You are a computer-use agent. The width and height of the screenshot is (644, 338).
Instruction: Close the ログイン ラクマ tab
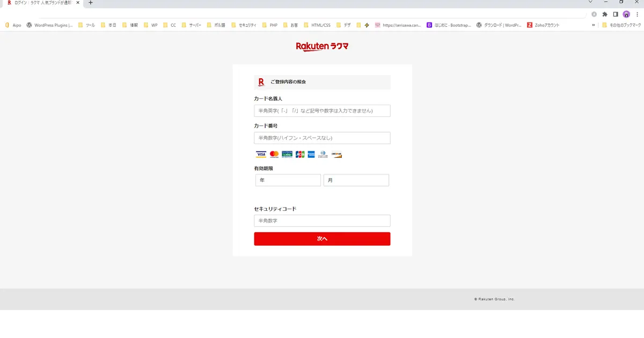[x=79, y=3]
